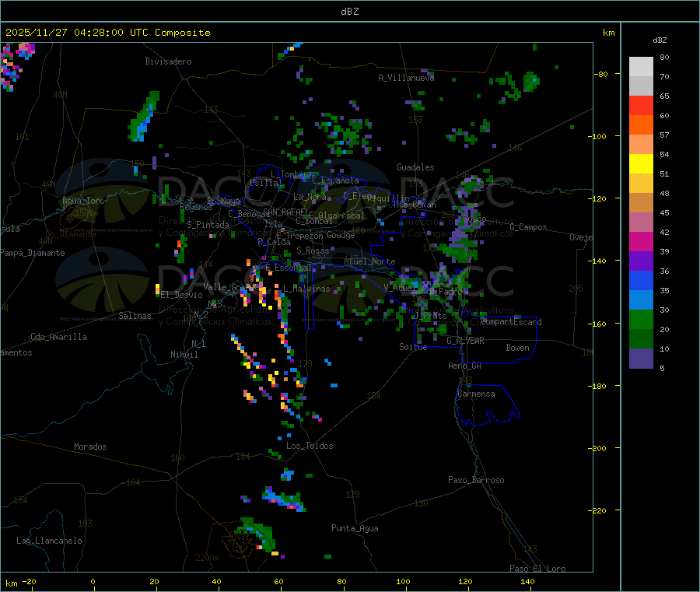
Task: Click the Divisadero map label
Action: [168, 61]
